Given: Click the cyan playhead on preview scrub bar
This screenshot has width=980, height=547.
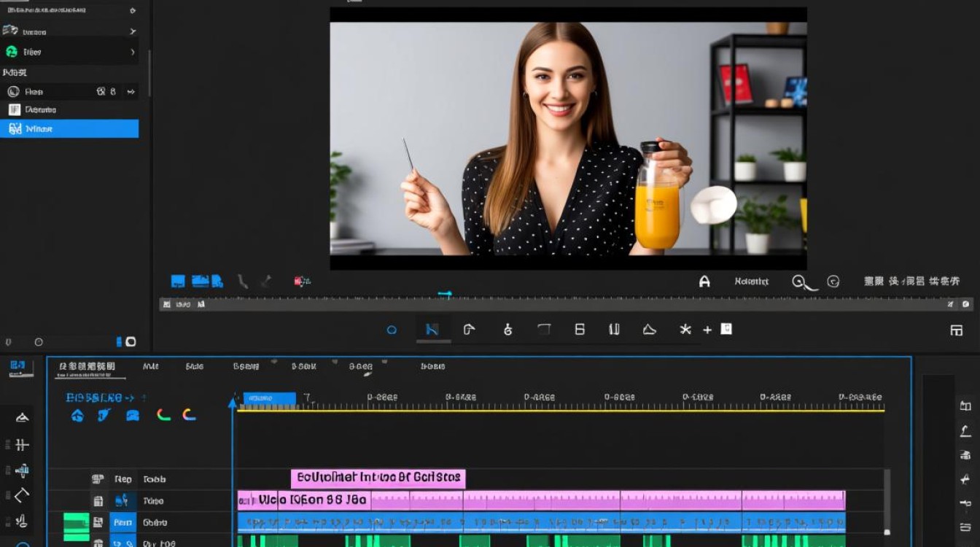Looking at the screenshot, I should coord(445,294).
